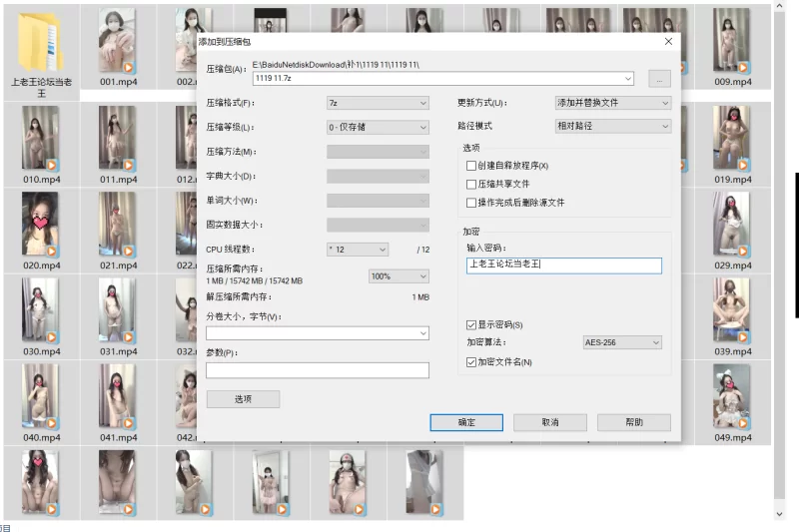
Task: Open the 上老王论坛当老王 folder icon
Action: click(41, 42)
